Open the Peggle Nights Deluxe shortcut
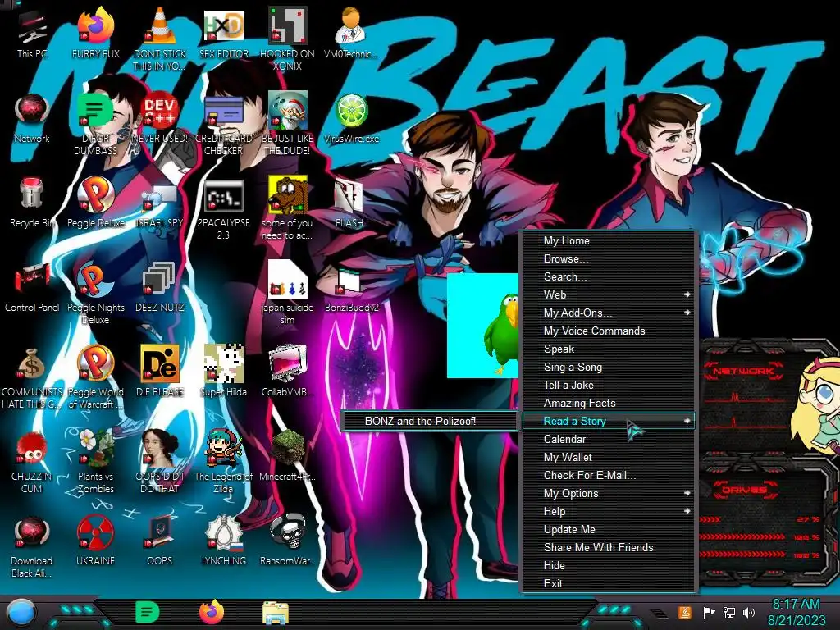 click(95, 294)
